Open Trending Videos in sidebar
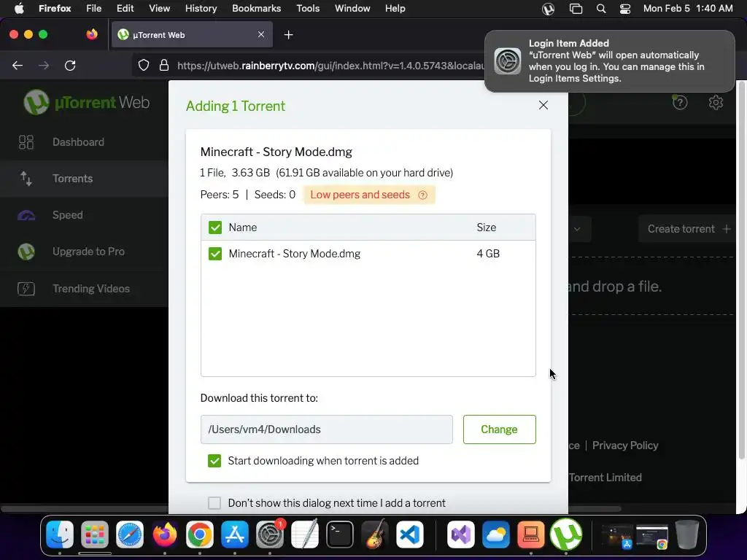This screenshot has height=560, width=747. coord(84,289)
